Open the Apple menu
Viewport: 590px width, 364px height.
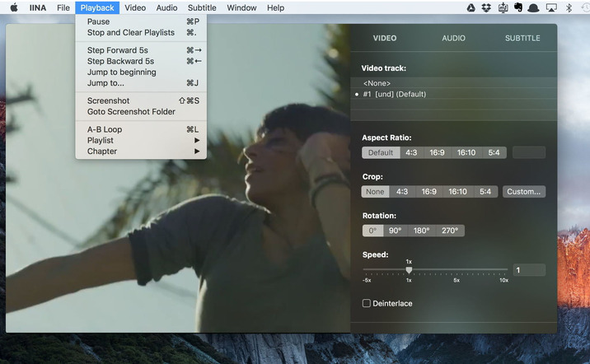pyautogui.click(x=13, y=7)
